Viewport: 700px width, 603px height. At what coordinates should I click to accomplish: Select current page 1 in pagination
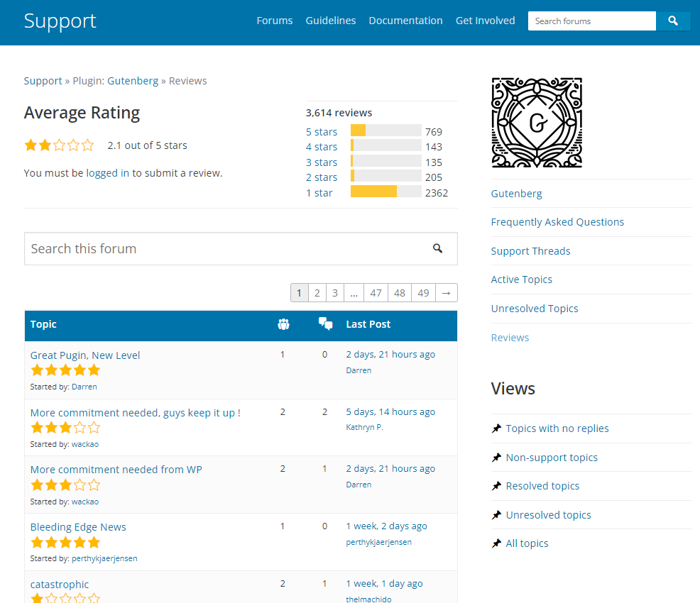[299, 293]
